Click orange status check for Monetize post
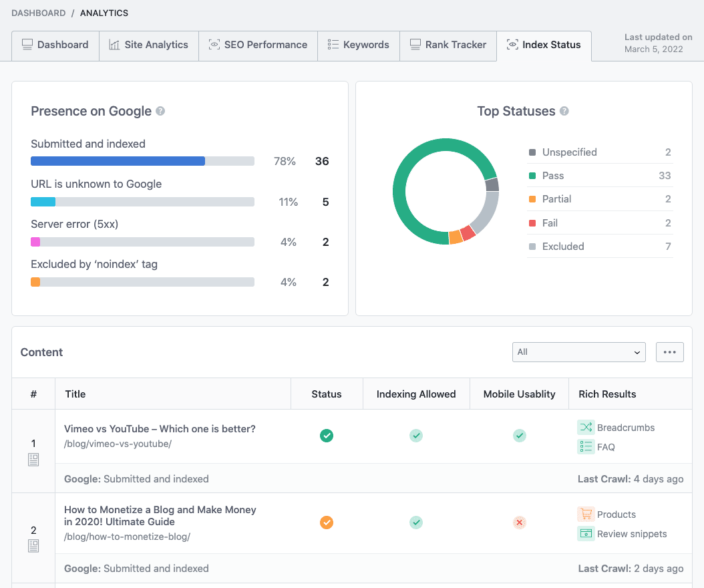This screenshot has height=588, width=704. (x=327, y=523)
